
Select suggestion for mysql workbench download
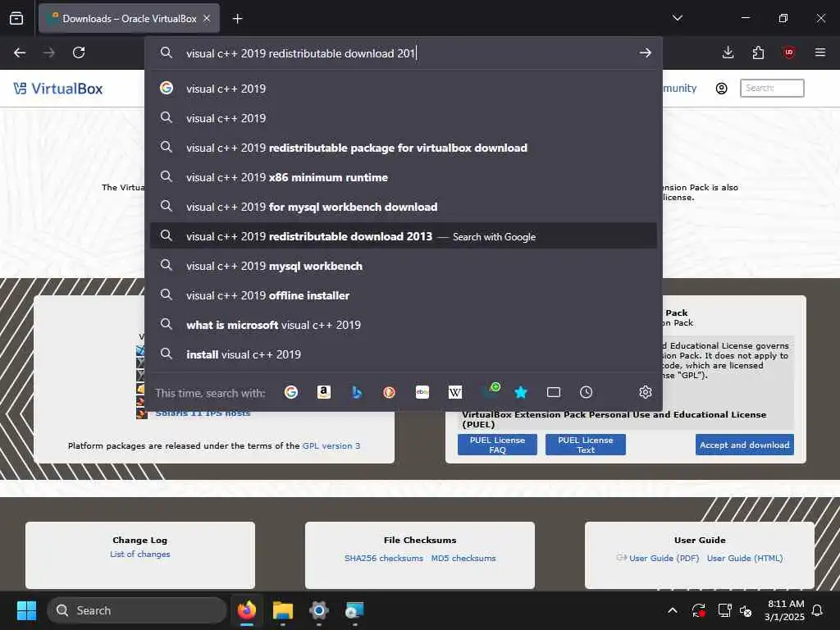point(404,207)
